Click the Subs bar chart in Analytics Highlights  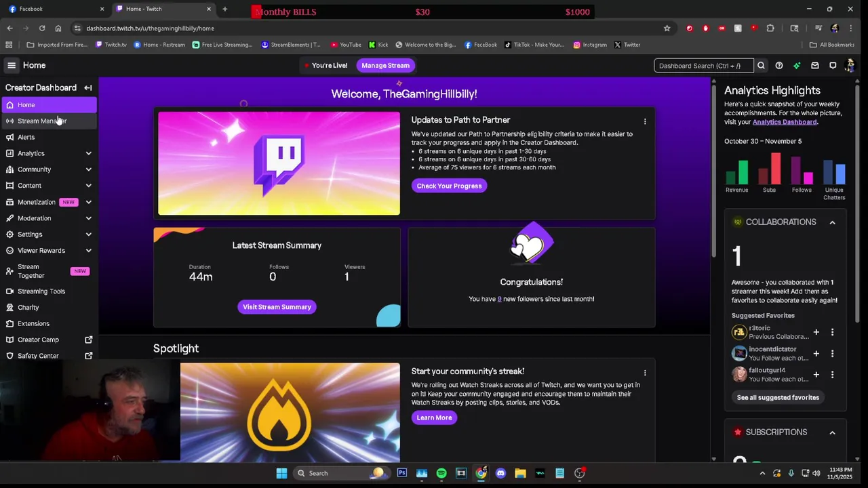(769, 169)
